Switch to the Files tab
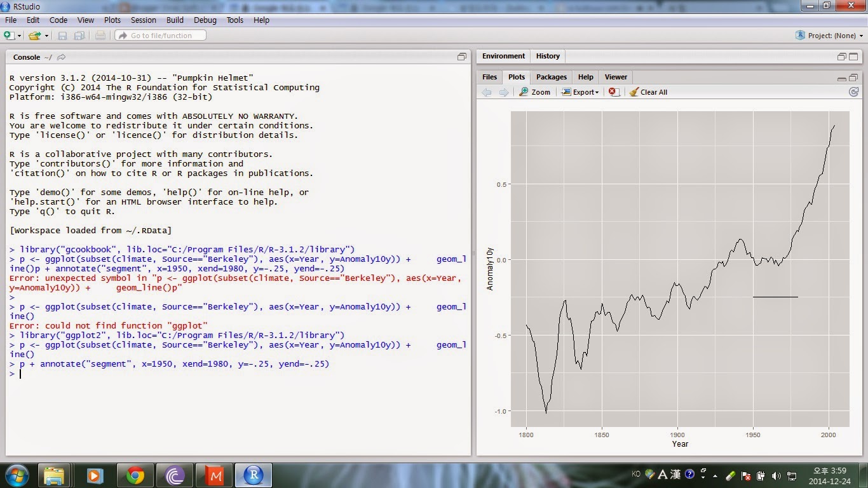868x488 pixels. pos(490,77)
